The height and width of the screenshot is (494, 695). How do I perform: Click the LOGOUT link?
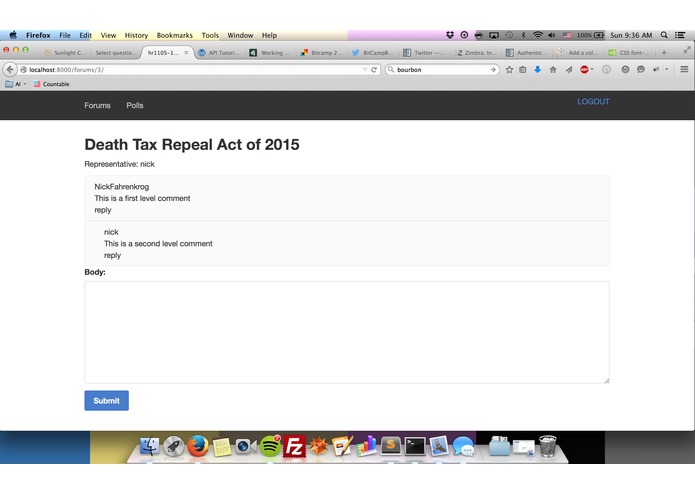pyautogui.click(x=593, y=101)
